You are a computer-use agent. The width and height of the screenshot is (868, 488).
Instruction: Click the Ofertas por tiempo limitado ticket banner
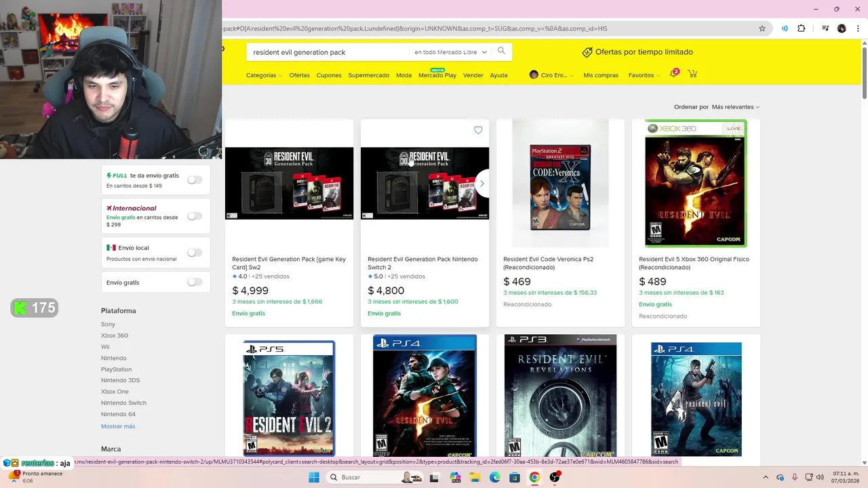(637, 52)
